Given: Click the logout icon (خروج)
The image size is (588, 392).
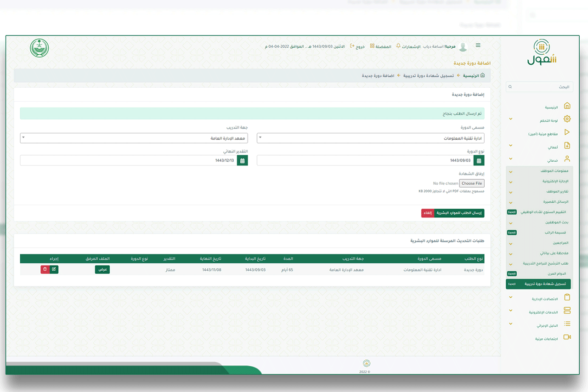Looking at the screenshot, I should click(352, 46).
